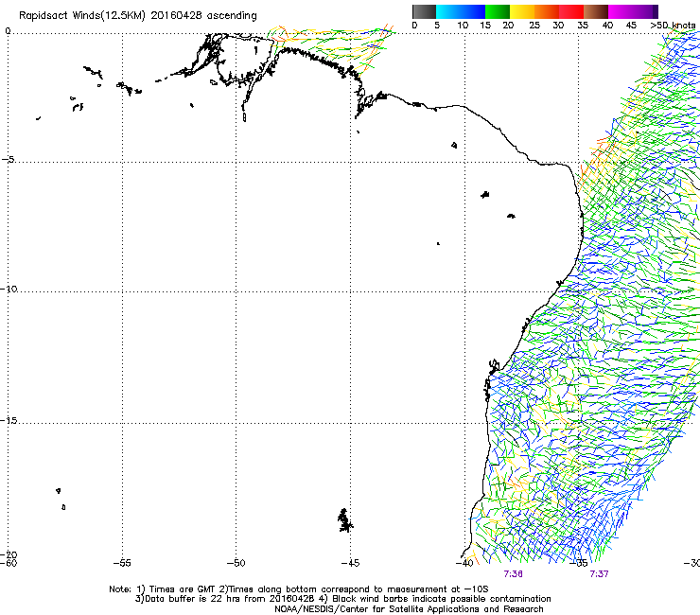700x615 pixels.
Task: Click the yellow 20-25 knots color swatch
Action: click(x=522, y=11)
